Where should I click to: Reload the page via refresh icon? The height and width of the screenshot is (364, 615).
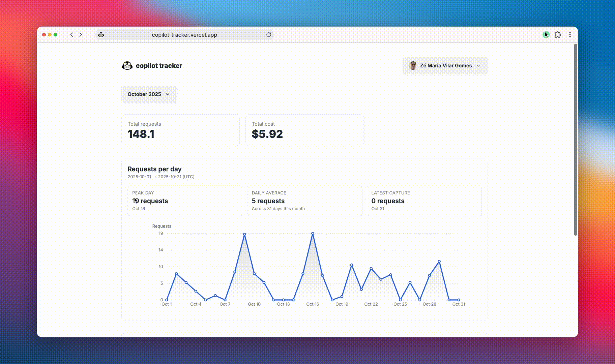click(x=269, y=34)
